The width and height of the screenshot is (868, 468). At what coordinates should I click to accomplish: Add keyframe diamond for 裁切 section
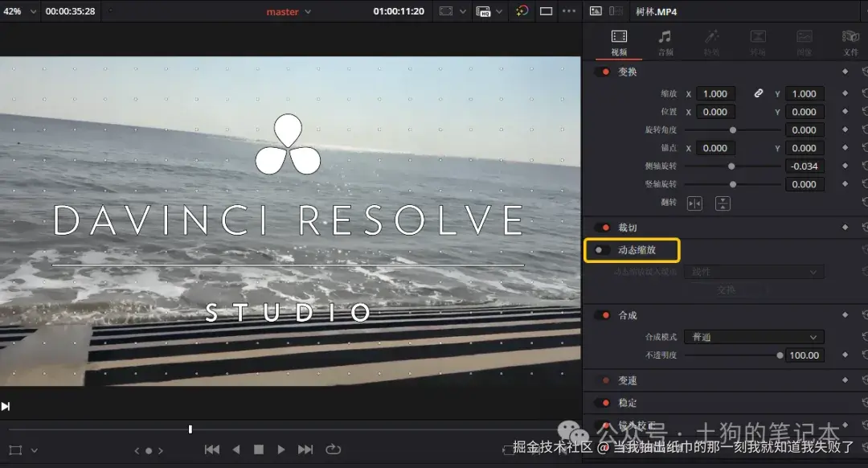point(845,227)
